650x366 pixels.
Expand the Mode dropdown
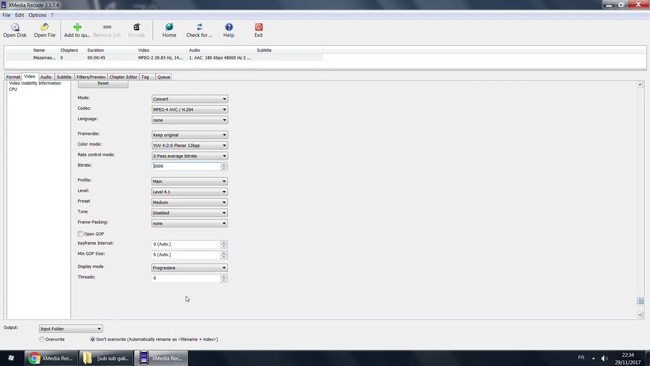click(189, 99)
